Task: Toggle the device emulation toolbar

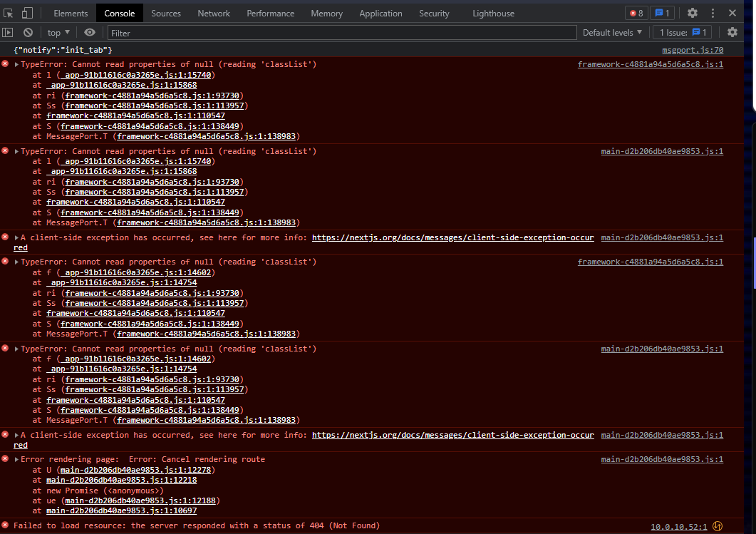Action: click(x=27, y=13)
